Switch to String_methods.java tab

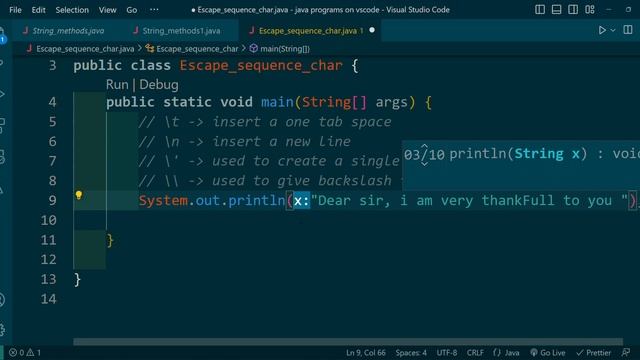[x=68, y=31]
